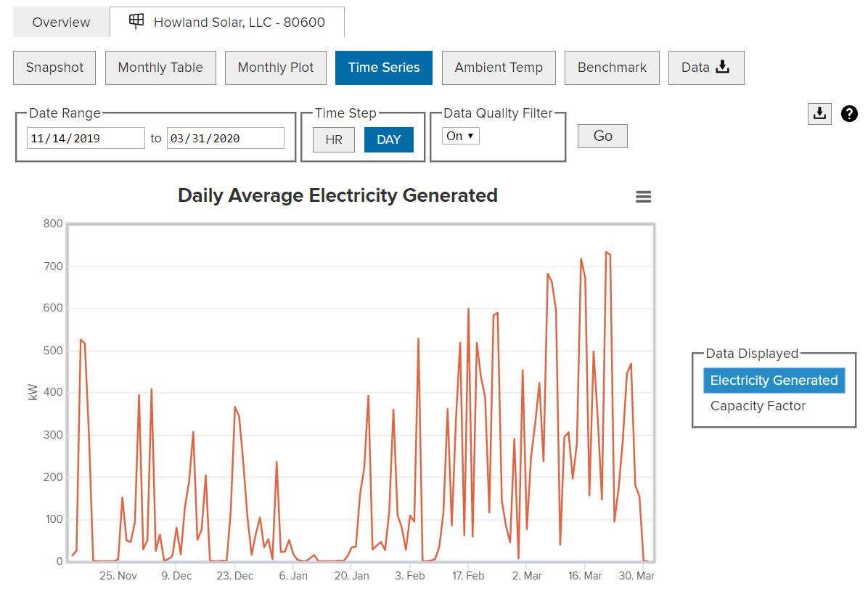
Task: Open the Monthly Table view
Action: [x=160, y=67]
